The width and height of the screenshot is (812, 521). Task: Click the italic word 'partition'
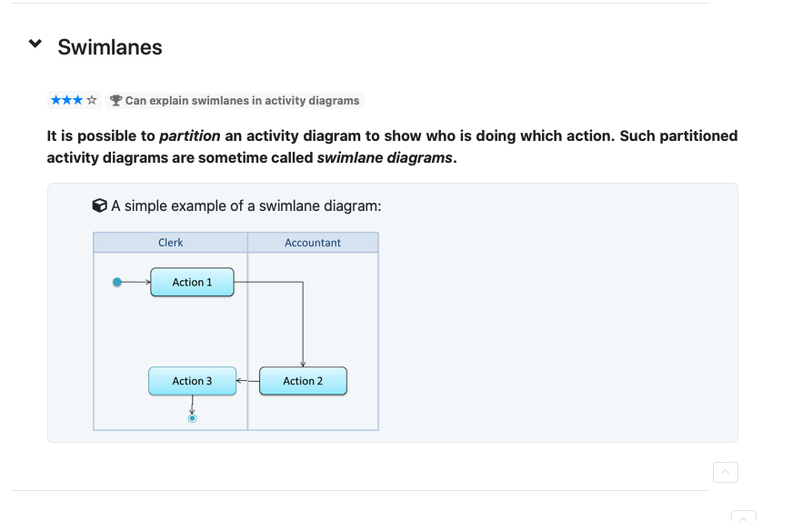point(189,135)
